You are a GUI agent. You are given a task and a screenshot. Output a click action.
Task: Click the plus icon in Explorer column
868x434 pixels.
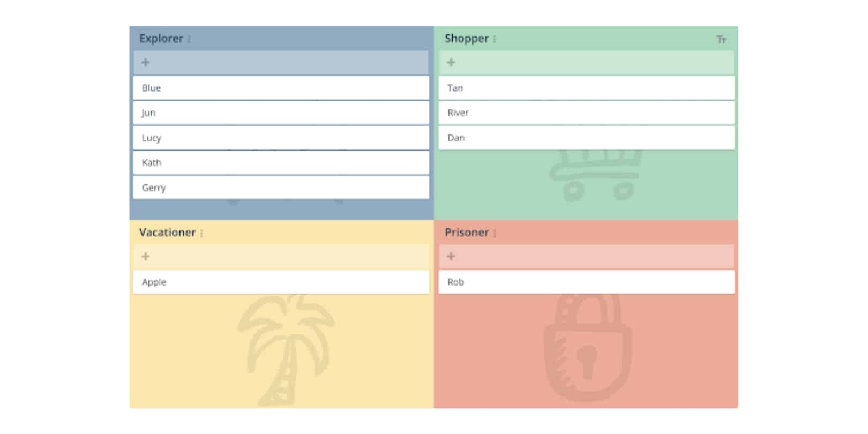pos(145,63)
